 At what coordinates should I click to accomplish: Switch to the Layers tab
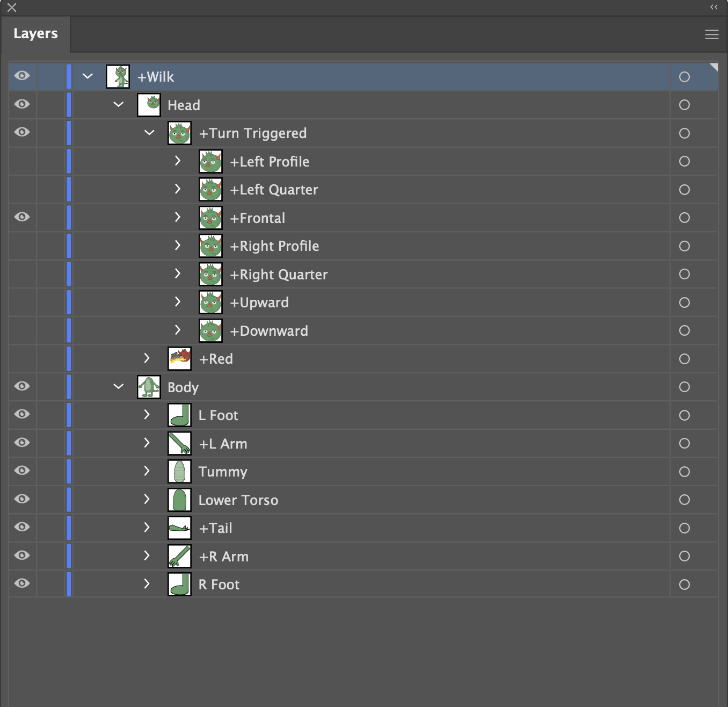point(35,33)
